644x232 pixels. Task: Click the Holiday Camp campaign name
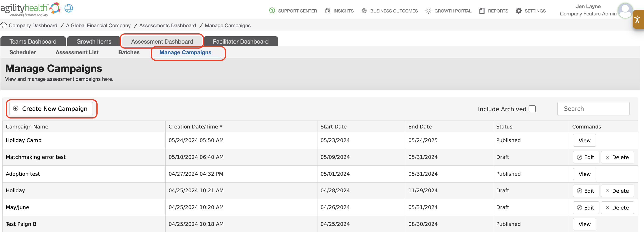[23, 140]
